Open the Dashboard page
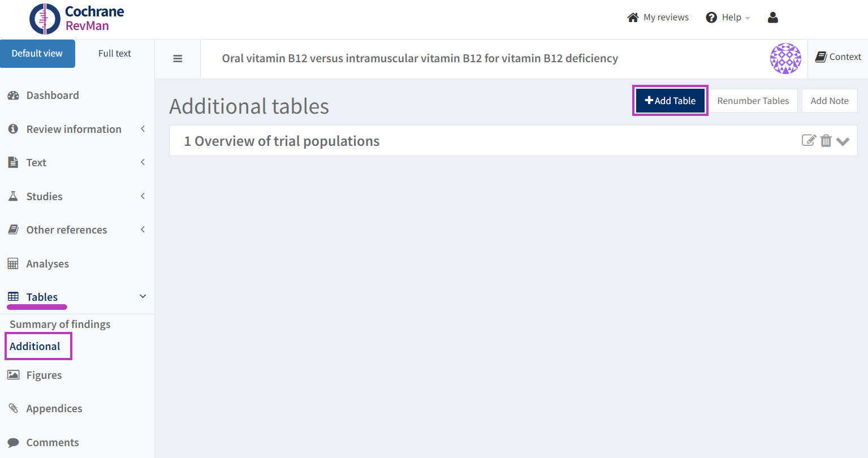 point(53,96)
